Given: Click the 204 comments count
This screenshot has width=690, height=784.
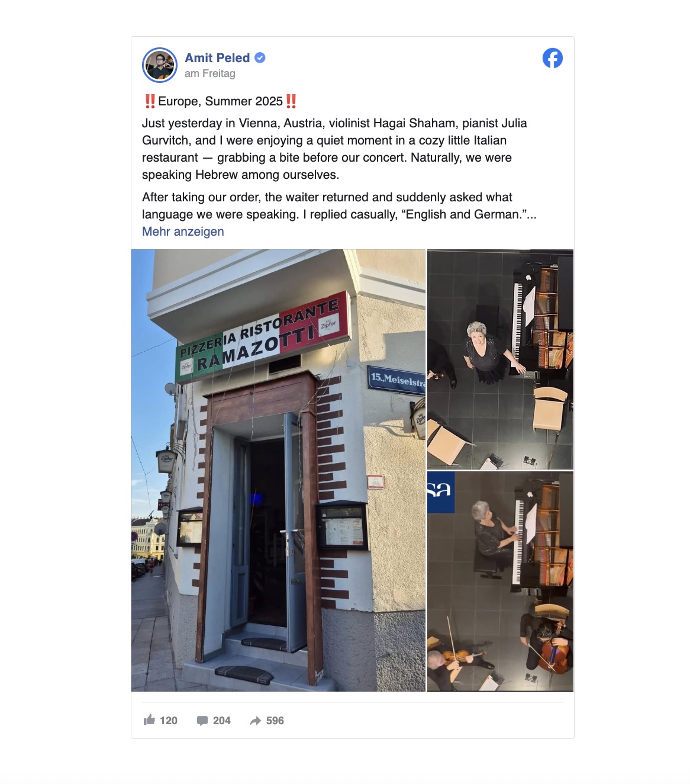Looking at the screenshot, I should 222,721.
